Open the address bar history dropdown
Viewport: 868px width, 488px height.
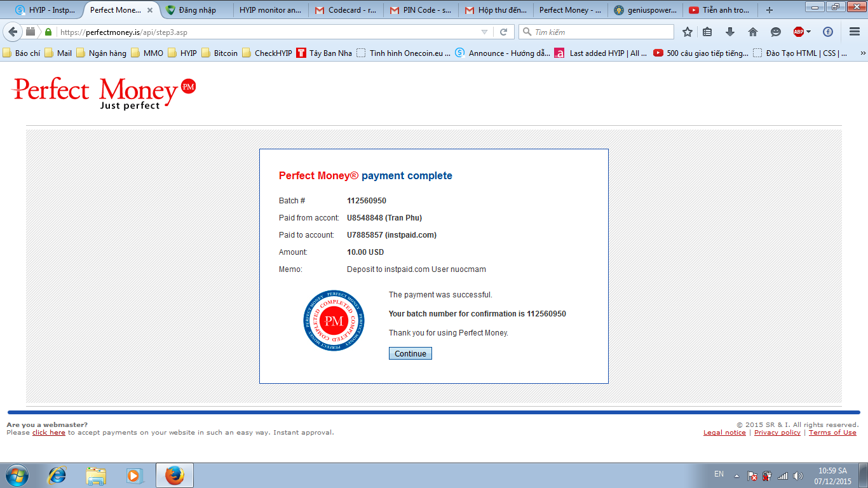(485, 32)
